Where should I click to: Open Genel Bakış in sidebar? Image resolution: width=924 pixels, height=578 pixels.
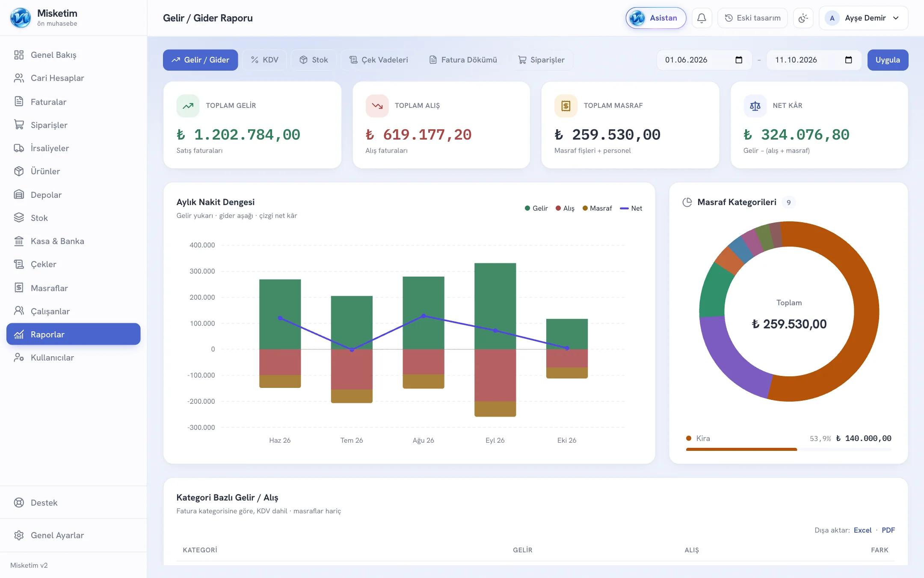click(x=74, y=55)
